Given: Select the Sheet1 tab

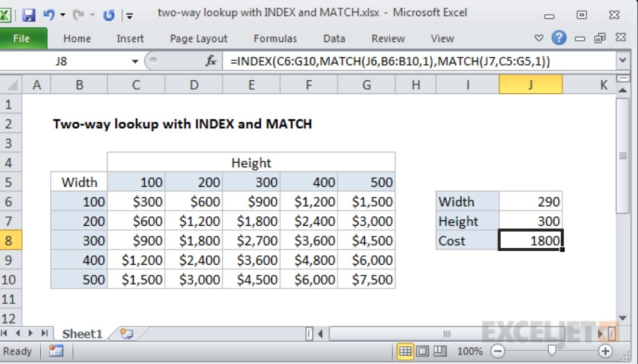Looking at the screenshot, I should coord(82,334).
